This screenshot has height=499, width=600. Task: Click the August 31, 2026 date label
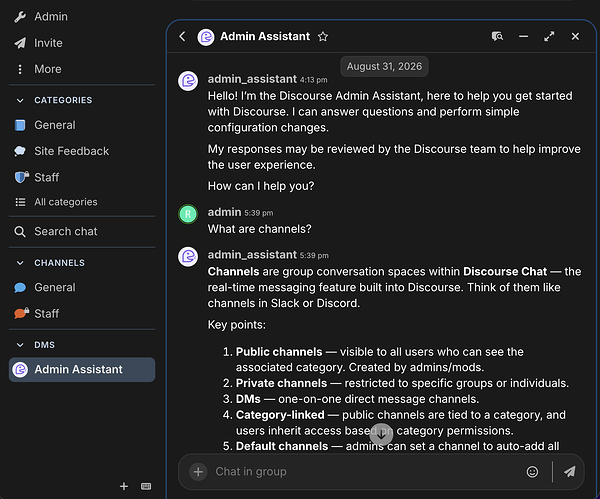point(384,67)
